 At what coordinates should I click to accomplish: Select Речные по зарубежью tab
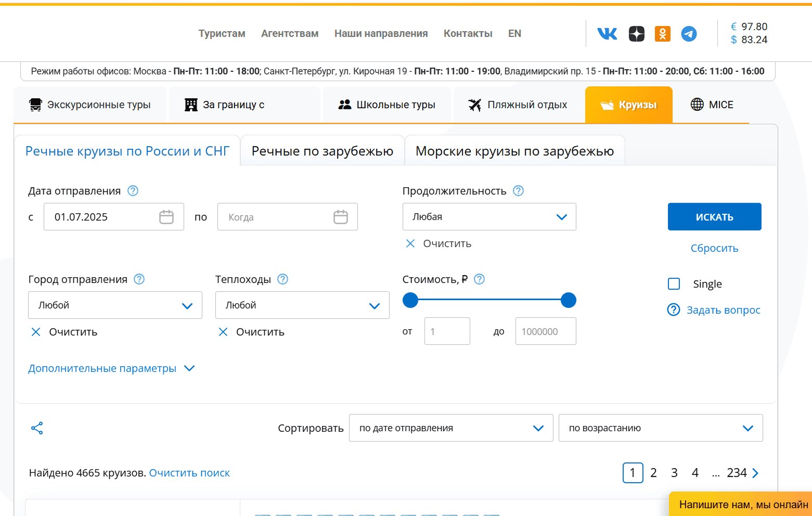click(323, 151)
